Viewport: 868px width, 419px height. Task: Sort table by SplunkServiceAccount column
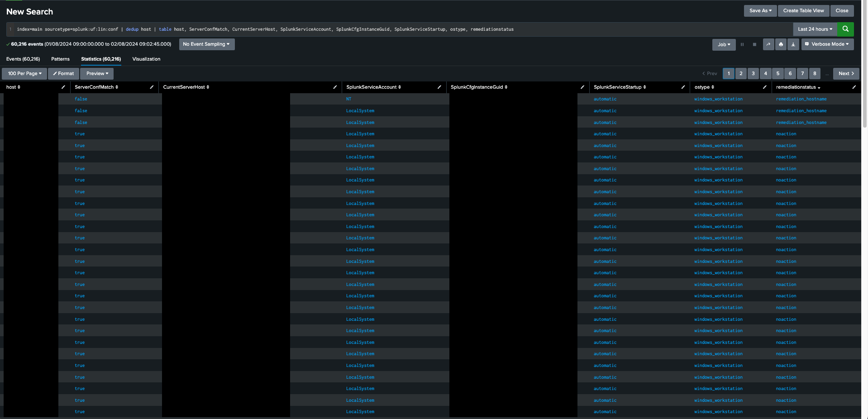373,87
